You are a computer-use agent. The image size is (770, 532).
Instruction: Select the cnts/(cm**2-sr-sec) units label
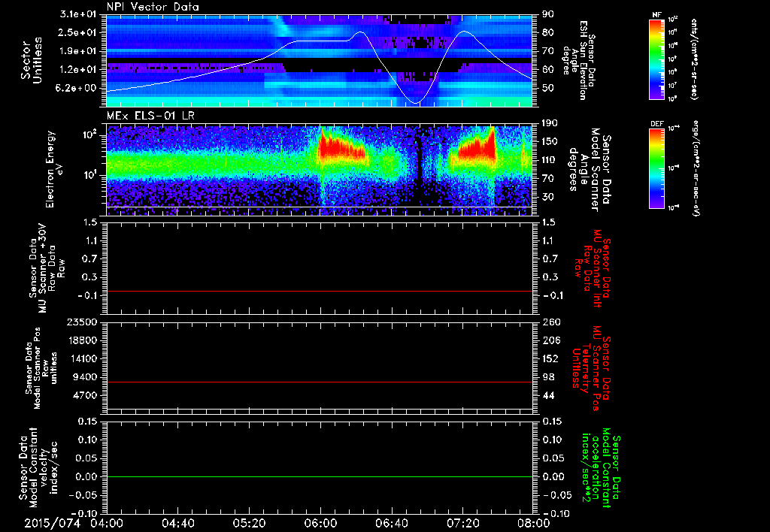tap(694, 59)
